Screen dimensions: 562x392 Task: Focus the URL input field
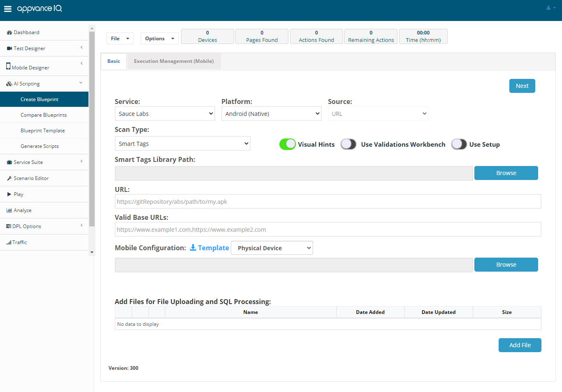328,201
